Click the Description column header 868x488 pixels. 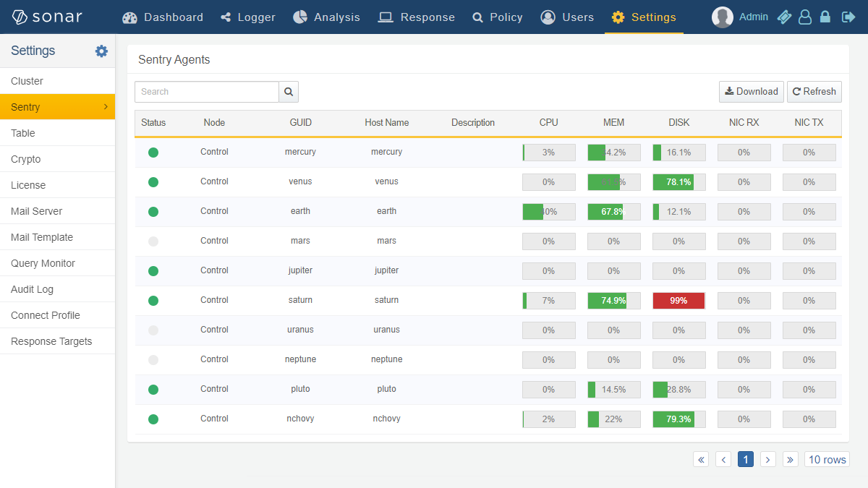473,123
